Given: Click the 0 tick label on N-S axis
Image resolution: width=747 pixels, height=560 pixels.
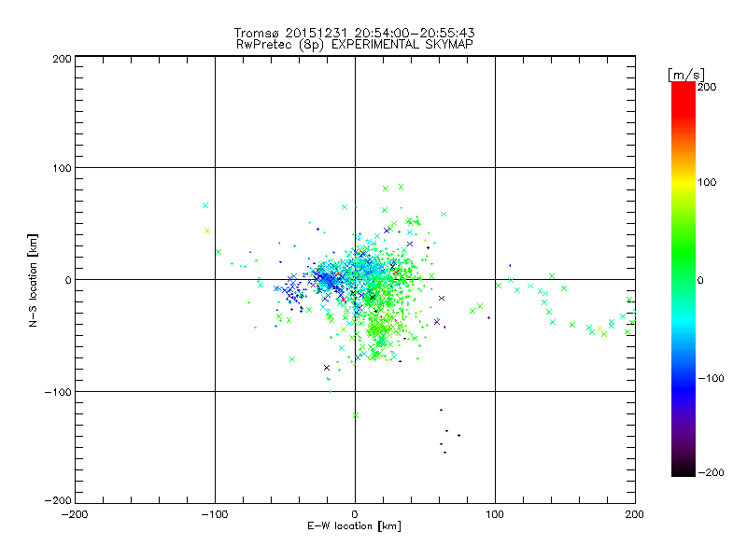Looking at the screenshot, I should [x=68, y=281].
